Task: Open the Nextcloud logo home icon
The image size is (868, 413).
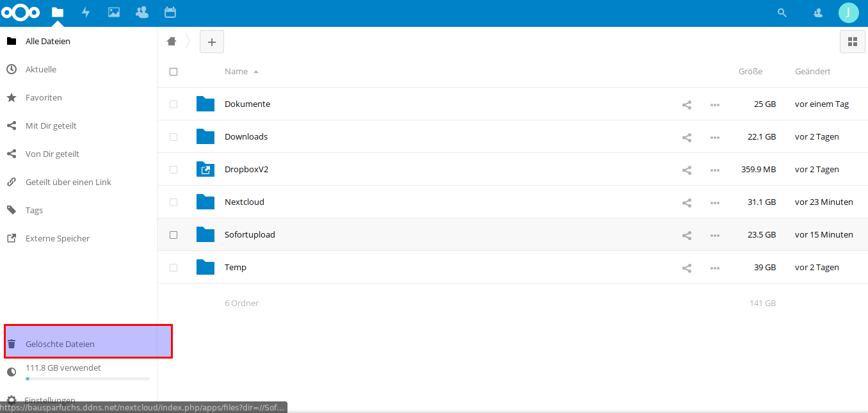Action: pyautogui.click(x=20, y=12)
